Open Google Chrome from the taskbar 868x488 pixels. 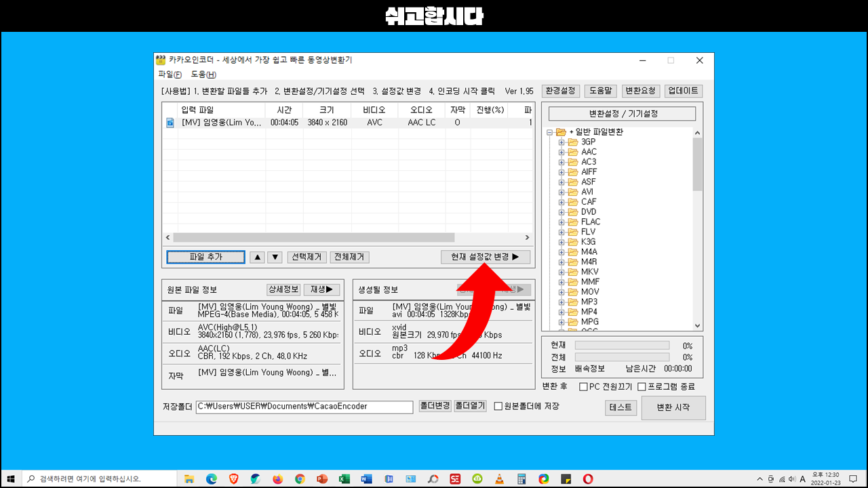point(300,479)
